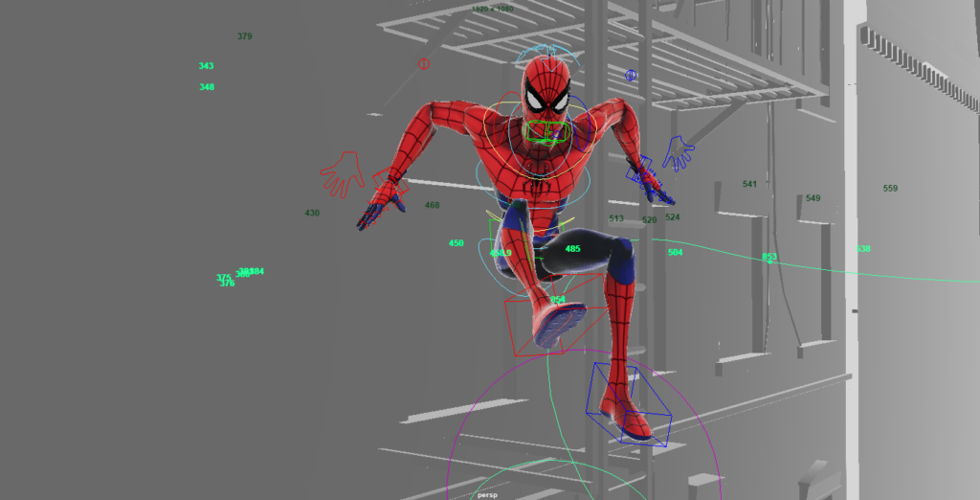Viewport: 980px width, 500px height.
Task: Click motion trail frame 450
Action: [457, 242]
